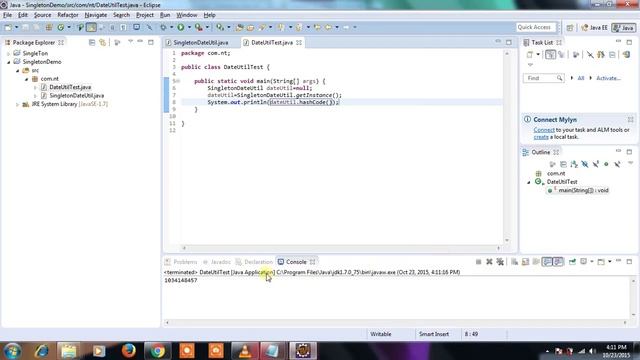
Task: Toggle Link with Editor in Package Explorer
Action: point(102,42)
